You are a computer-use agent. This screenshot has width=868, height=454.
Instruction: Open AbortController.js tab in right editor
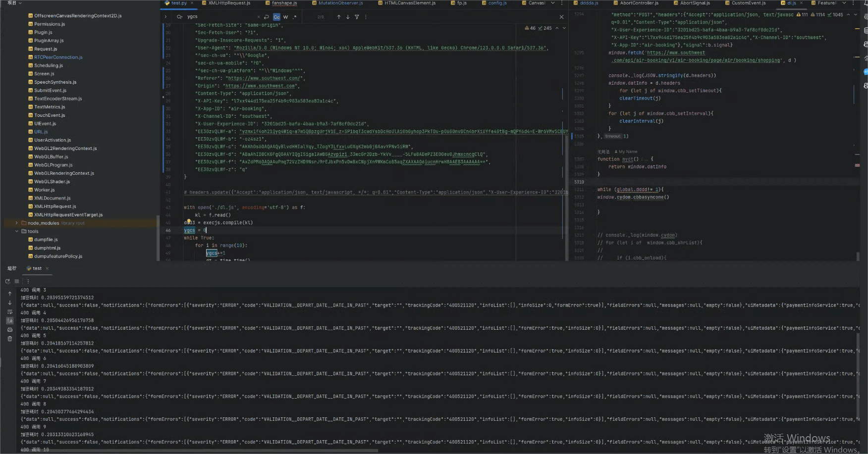(x=636, y=3)
